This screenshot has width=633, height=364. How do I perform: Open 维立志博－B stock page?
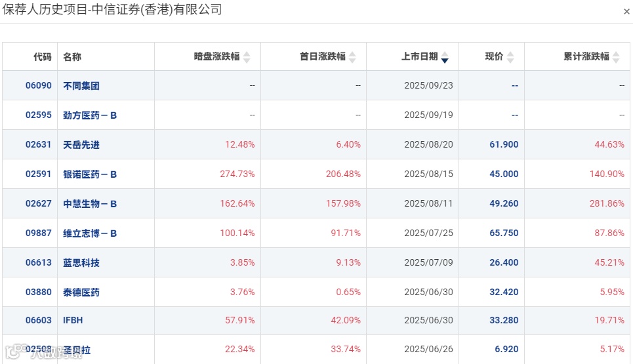(x=90, y=233)
